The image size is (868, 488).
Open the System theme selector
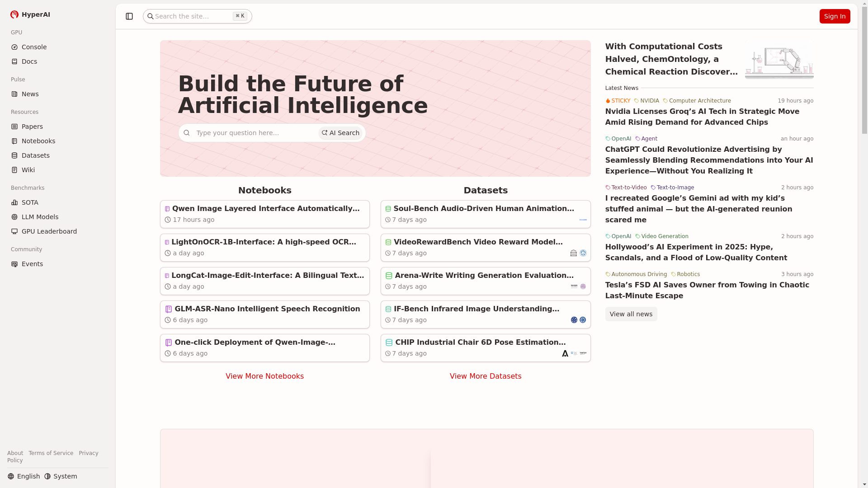[61, 476]
